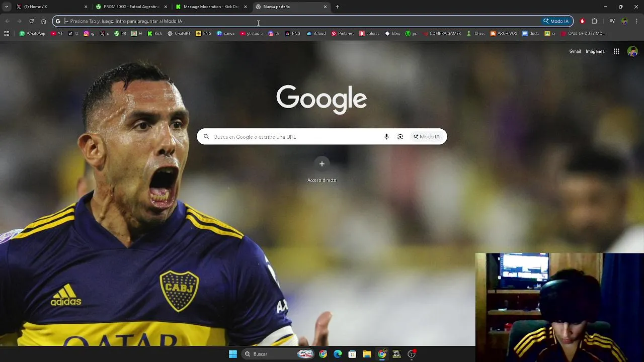The image size is (644, 362).
Task: Open the ARCHIVOS bookmark
Action: point(504,34)
